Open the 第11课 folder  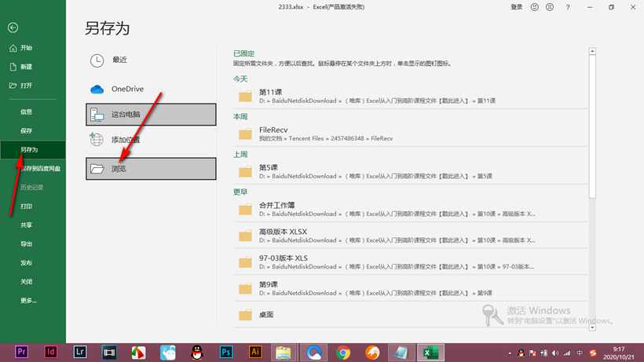pyautogui.click(x=411, y=96)
